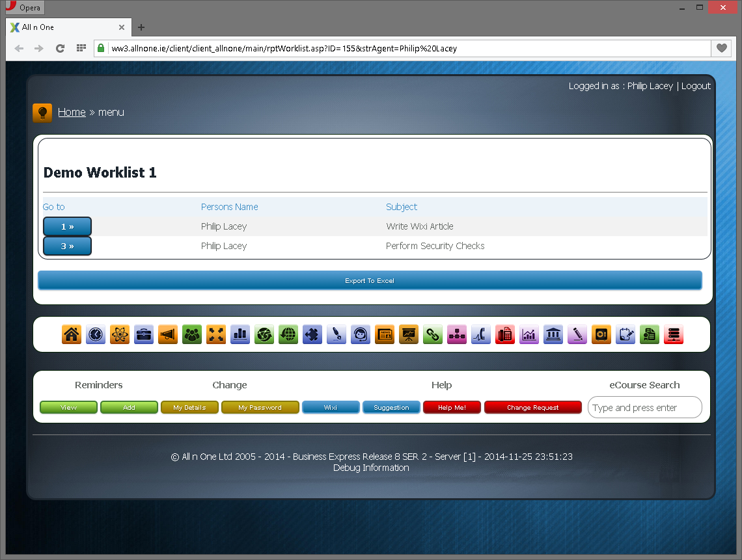Select the green people group icon
Screen dimensions: 742x560
click(192, 334)
